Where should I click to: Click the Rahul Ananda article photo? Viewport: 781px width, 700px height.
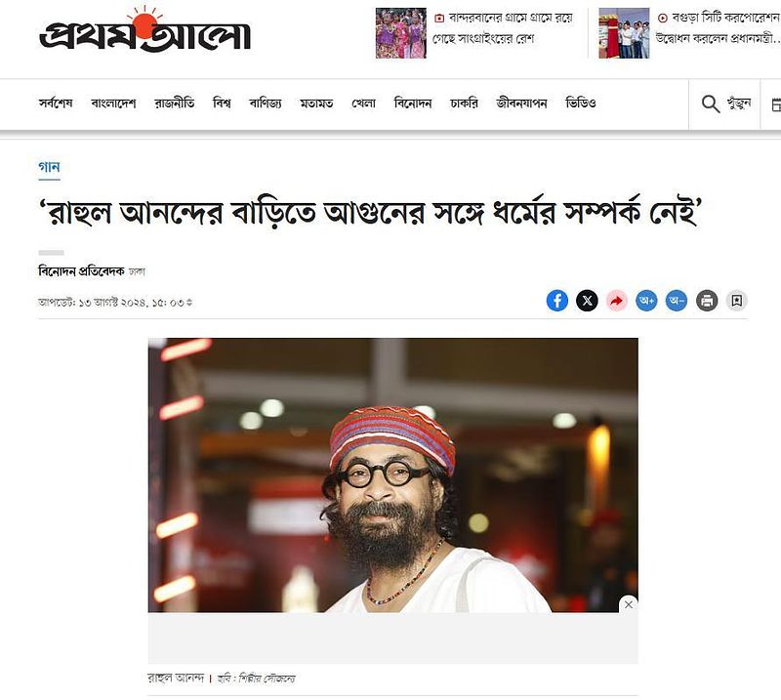(x=393, y=474)
